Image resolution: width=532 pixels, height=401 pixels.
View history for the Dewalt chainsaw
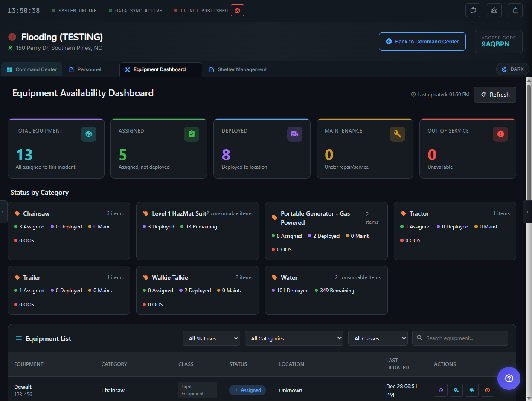pyautogui.click(x=441, y=390)
